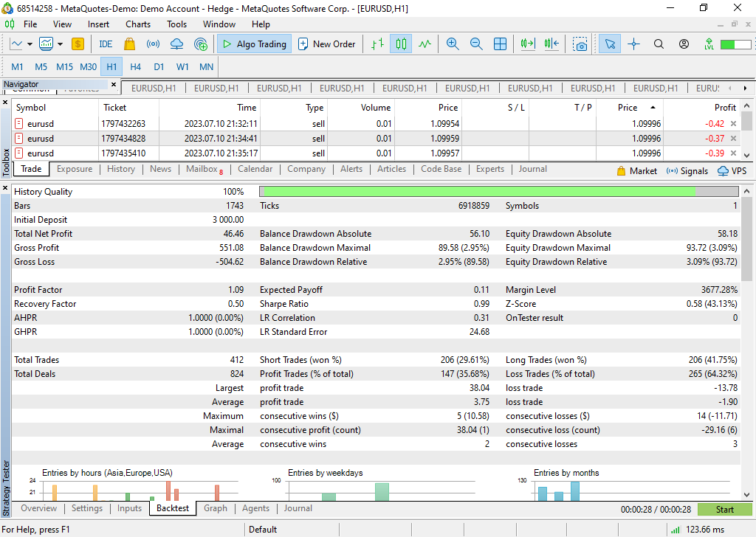
Task: Switch to the Graph tab
Action: click(216, 508)
